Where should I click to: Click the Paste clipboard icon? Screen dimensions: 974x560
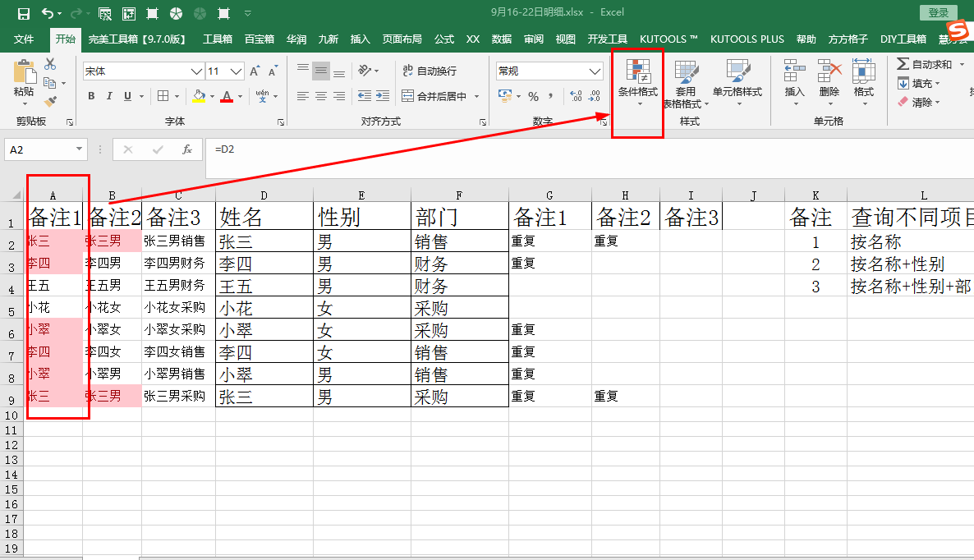point(24,72)
